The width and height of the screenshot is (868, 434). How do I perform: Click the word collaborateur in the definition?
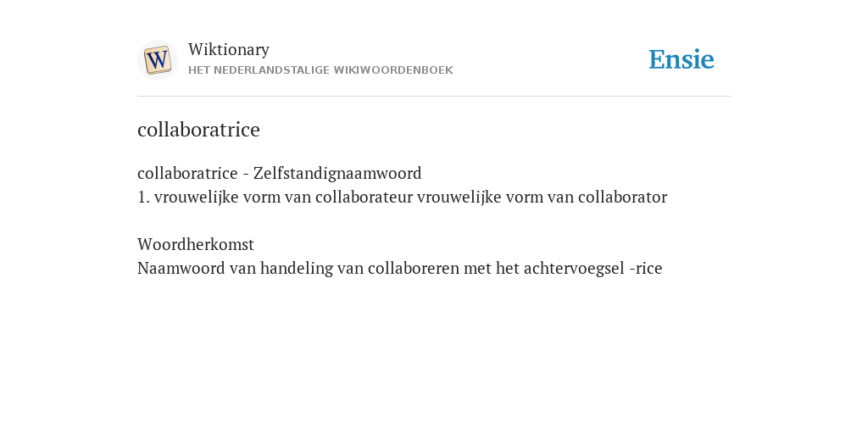pyautogui.click(x=364, y=197)
